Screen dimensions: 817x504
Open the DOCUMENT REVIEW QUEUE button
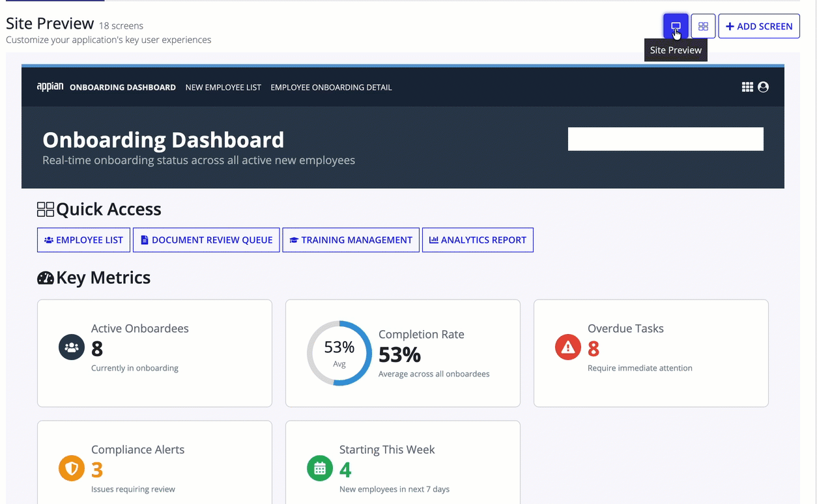click(207, 240)
